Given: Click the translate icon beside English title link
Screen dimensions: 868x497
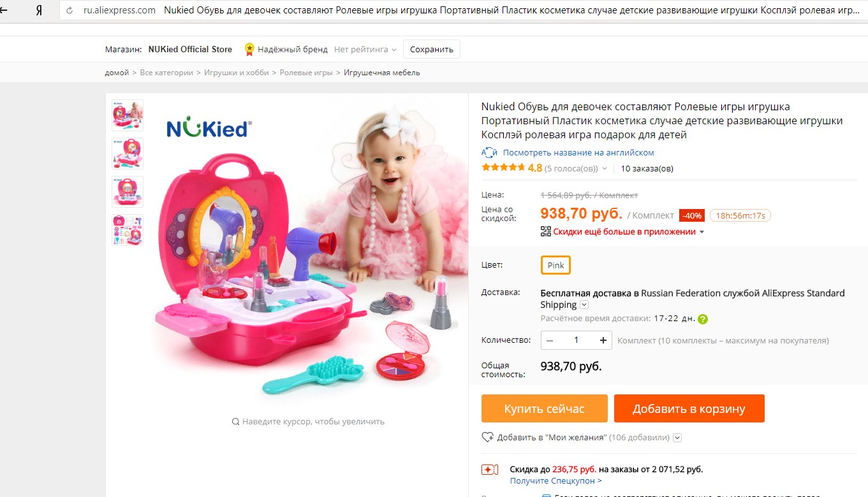Looking at the screenshot, I should point(489,152).
